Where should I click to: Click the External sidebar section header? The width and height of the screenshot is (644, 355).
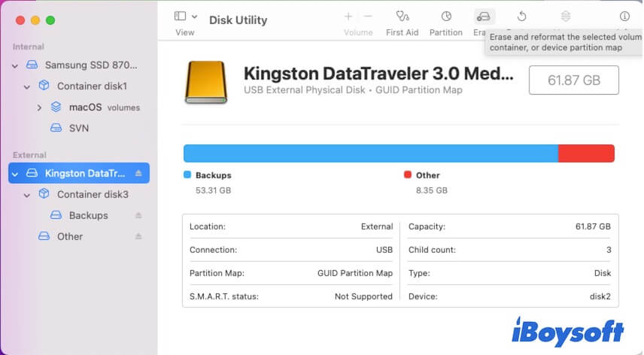29,155
